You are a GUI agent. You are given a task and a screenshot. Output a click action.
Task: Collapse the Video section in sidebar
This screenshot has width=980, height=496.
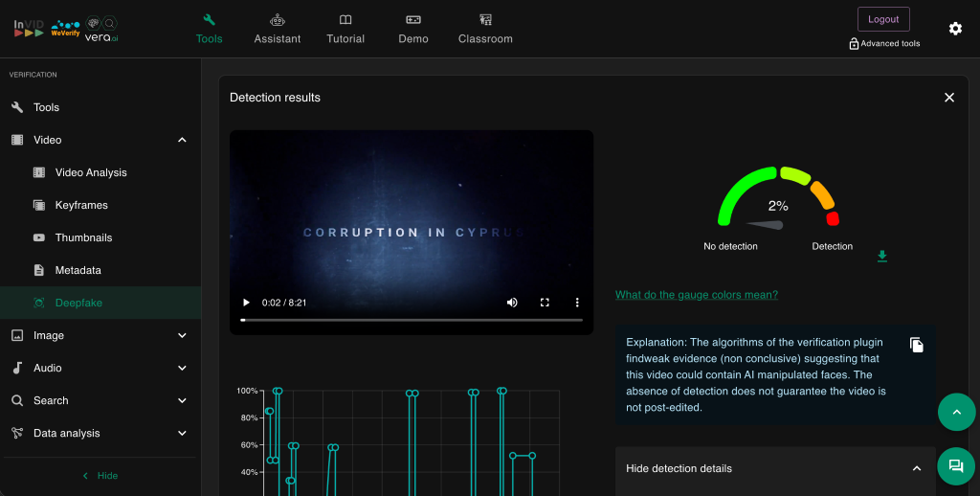click(182, 141)
